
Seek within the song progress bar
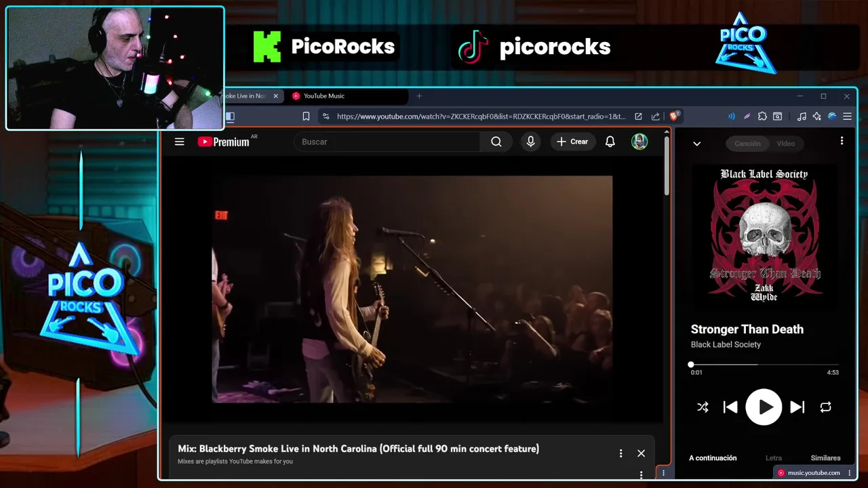764,365
